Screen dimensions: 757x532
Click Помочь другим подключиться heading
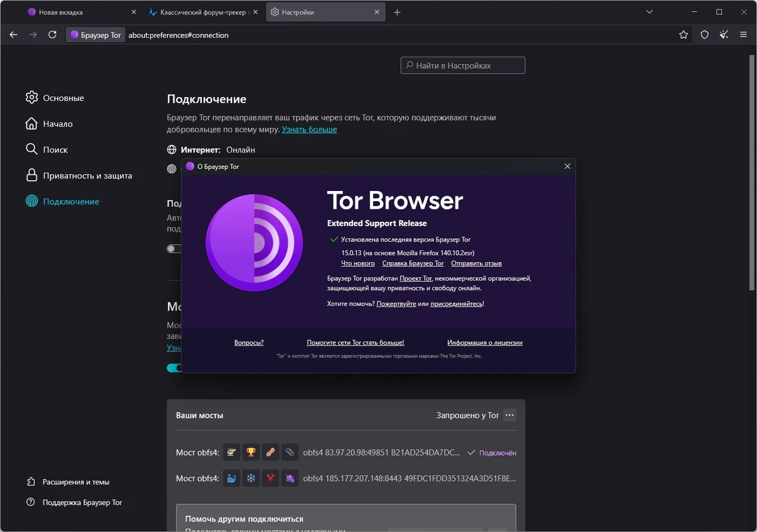click(244, 519)
